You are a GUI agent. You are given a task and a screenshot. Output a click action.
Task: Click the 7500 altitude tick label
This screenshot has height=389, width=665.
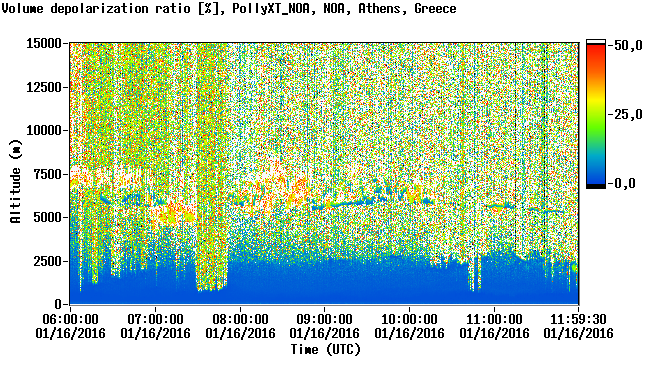point(47,174)
